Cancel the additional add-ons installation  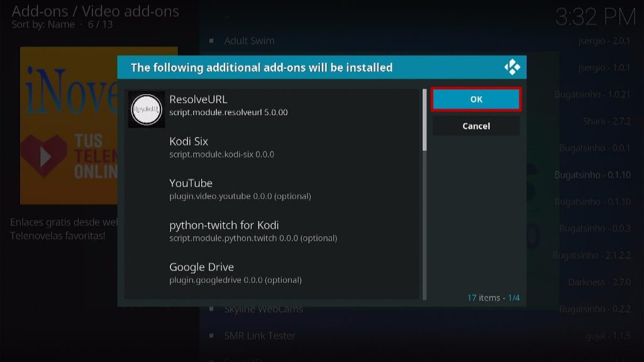[476, 126]
